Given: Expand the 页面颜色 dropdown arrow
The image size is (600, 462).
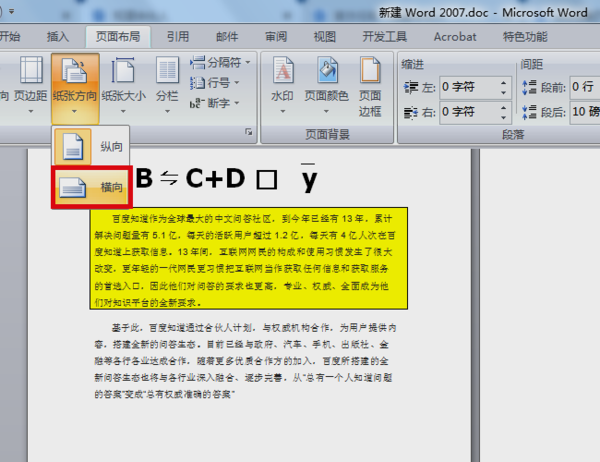Looking at the screenshot, I should (x=326, y=111).
